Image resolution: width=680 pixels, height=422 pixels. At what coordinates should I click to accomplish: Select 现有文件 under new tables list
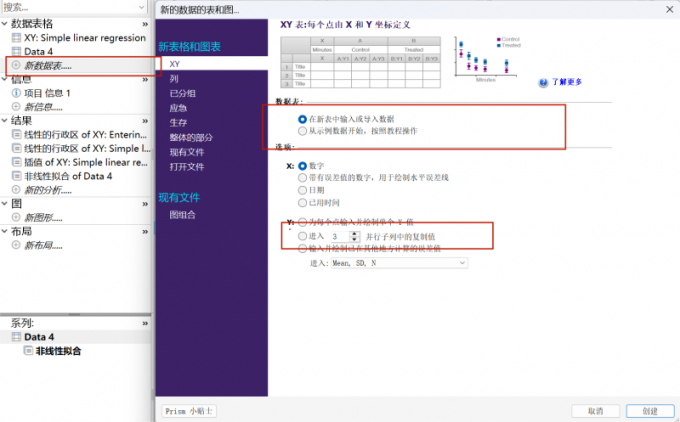(187, 152)
